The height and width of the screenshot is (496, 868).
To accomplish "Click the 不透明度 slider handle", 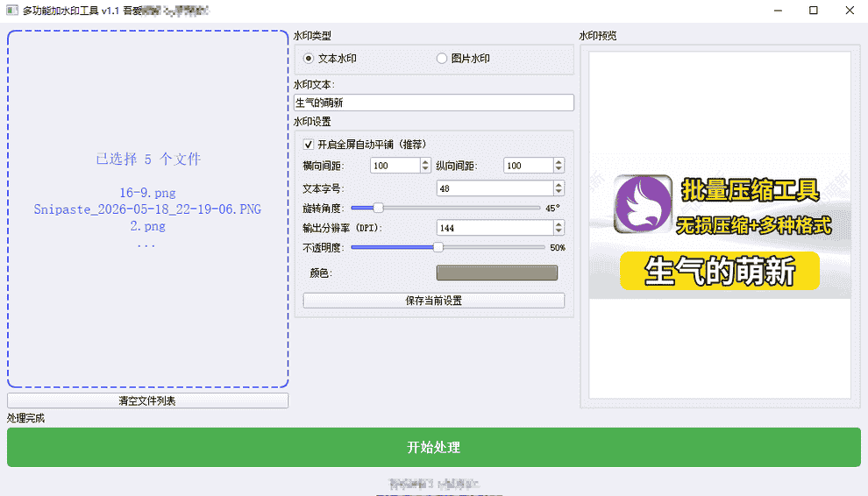I will (438, 247).
